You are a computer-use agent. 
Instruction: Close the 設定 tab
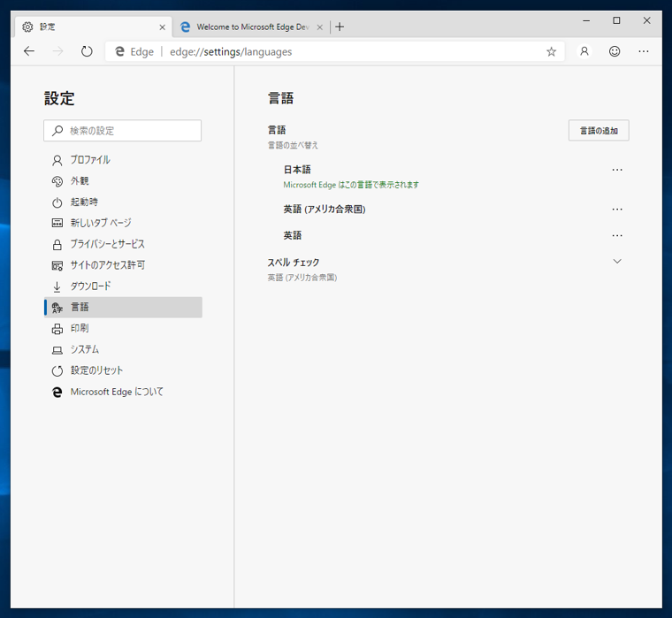[x=163, y=27]
